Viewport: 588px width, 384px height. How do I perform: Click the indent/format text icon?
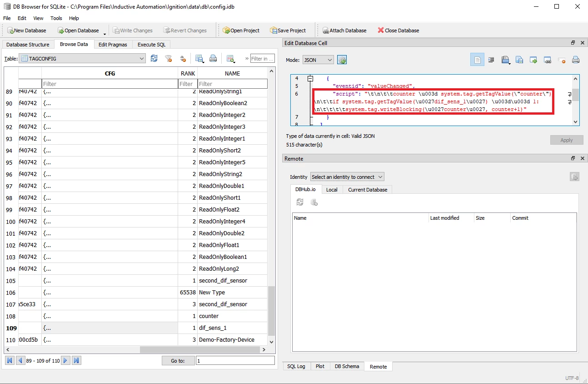click(491, 60)
